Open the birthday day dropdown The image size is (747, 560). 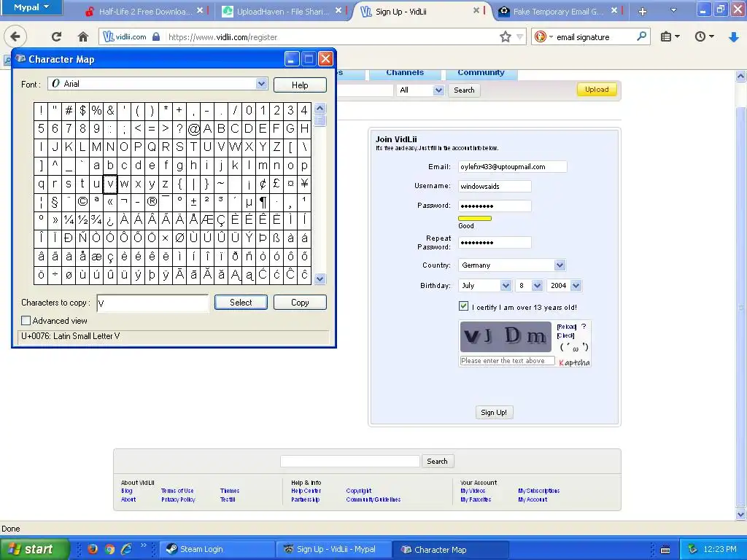click(537, 286)
